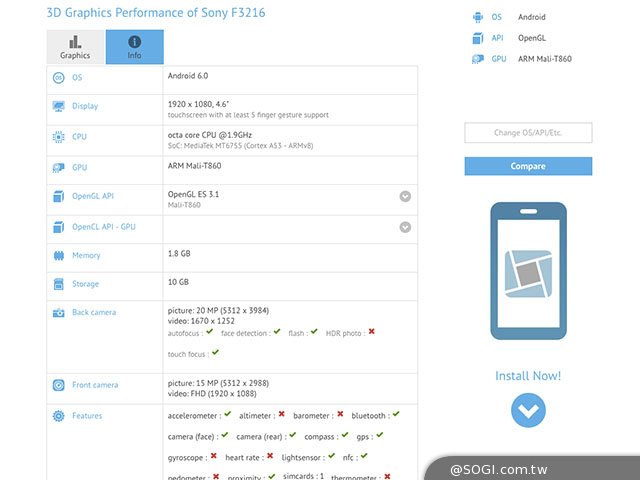Click the 'ARM Mali-T860' value in the GPU row
Screen dimensions: 640x480
click(x=194, y=166)
